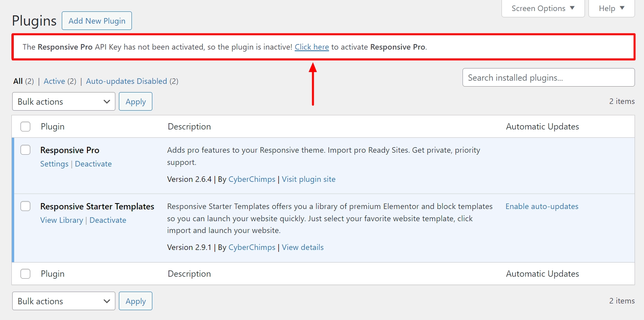Click the Plugin column header at top

coord(53,126)
